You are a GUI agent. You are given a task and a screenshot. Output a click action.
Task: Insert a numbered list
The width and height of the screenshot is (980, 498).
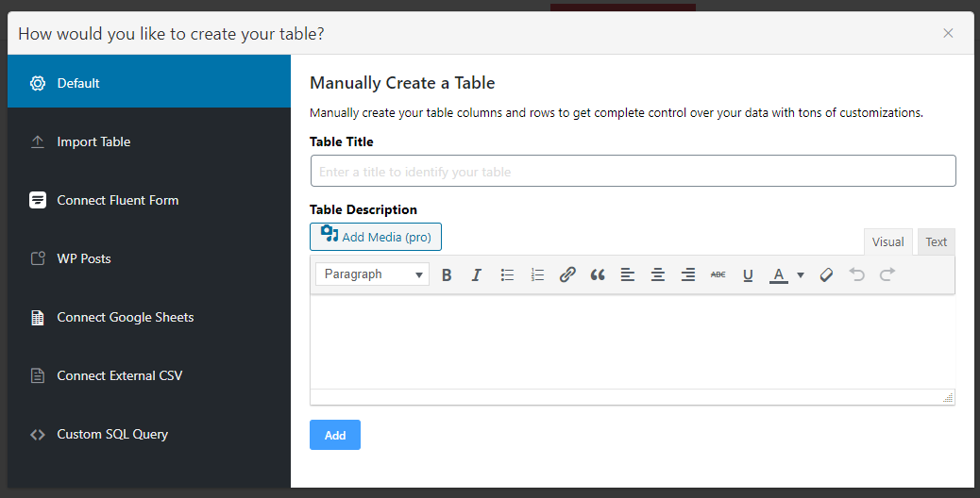[x=537, y=274]
